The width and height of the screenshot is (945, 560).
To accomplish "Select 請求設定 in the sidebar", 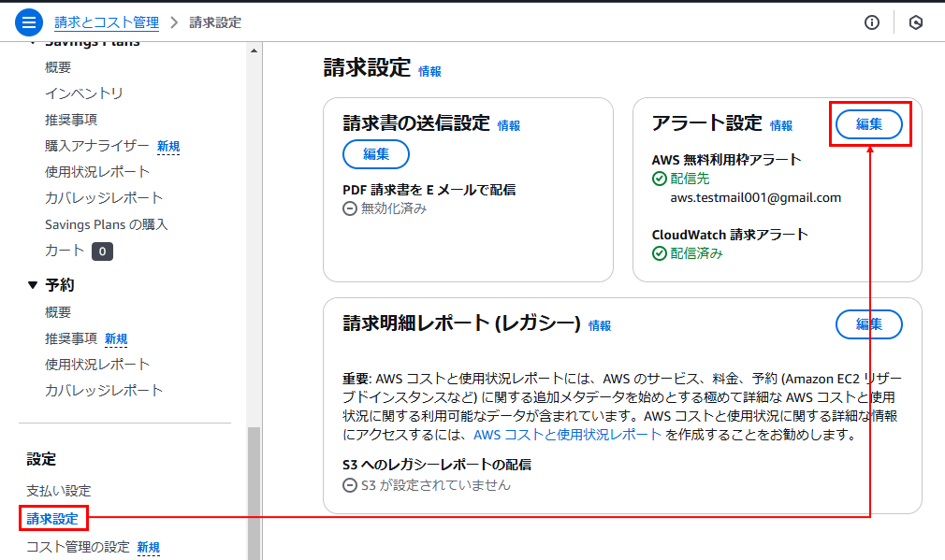I will [52, 519].
